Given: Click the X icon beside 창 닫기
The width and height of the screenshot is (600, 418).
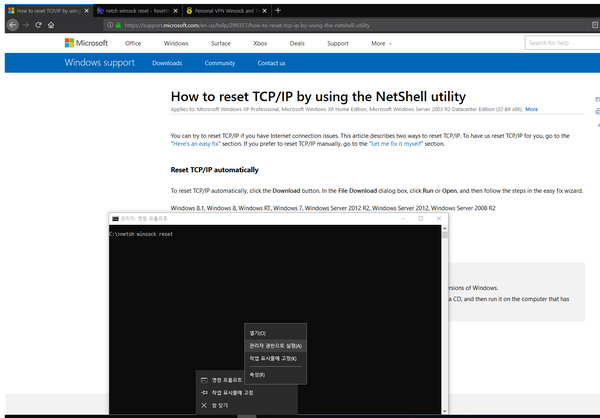Looking at the screenshot, I should pos(204,405).
